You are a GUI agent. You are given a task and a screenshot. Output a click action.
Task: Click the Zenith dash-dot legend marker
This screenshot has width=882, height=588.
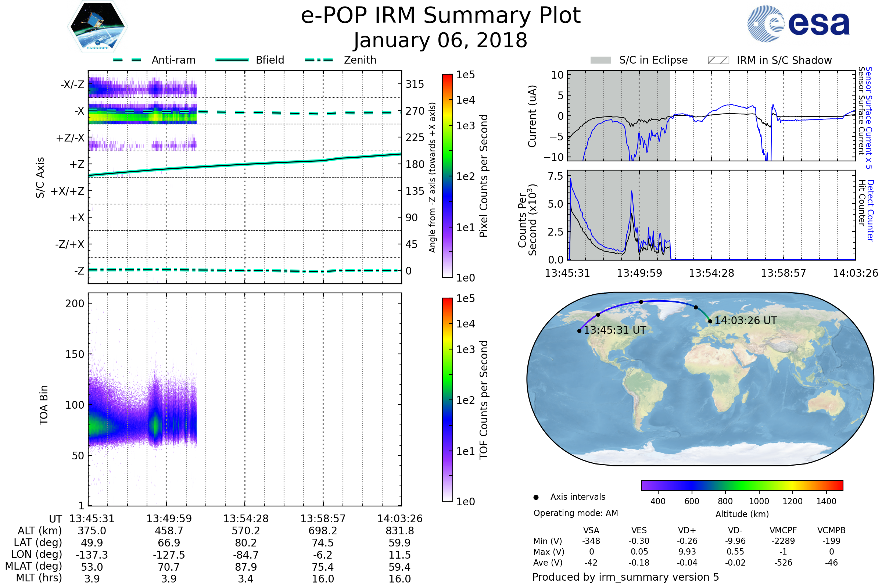[319, 60]
